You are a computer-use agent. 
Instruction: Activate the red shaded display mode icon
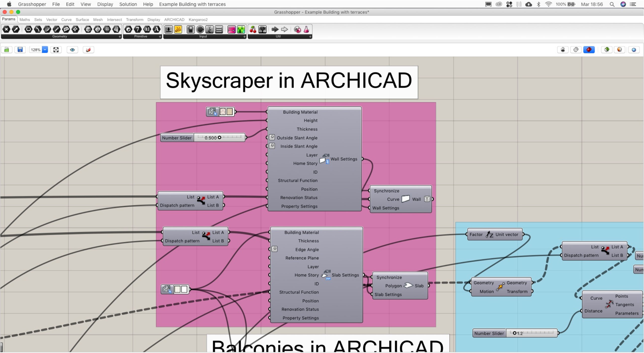pos(589,50)
